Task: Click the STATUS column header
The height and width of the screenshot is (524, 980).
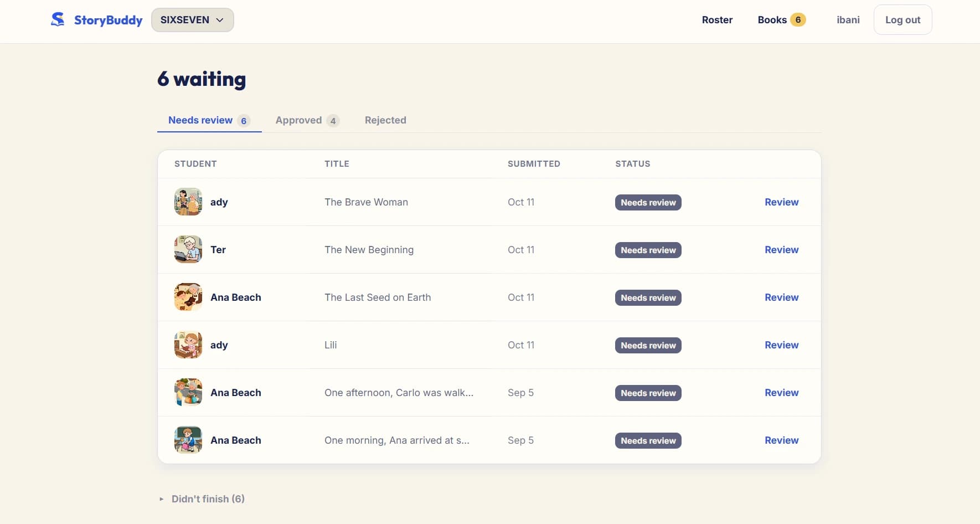Action: click(633, 164)
